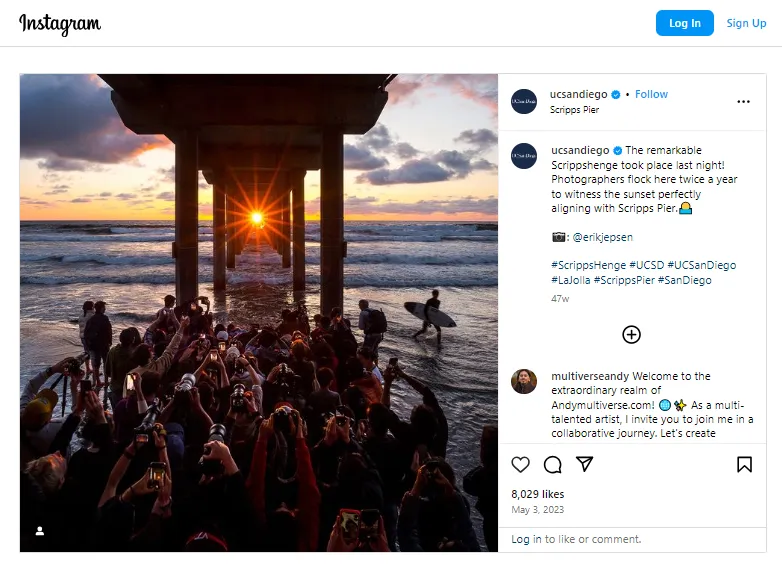Open the #LaJolla hashtag
Image resolution: width=782 pixels, height=568 pixels.
tap(570, 280)
